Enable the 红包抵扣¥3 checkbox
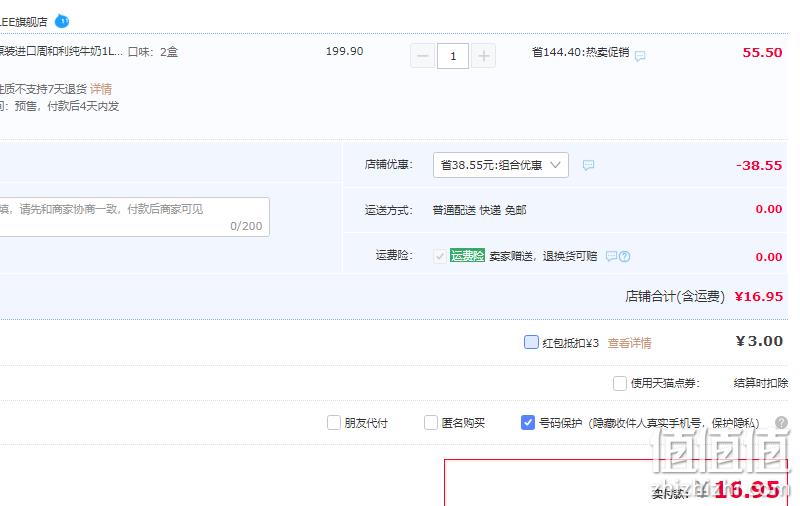 531,342
